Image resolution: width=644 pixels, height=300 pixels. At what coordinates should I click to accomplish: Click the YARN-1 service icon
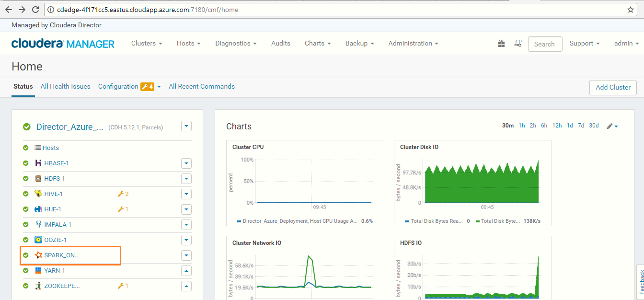[38, 270]
